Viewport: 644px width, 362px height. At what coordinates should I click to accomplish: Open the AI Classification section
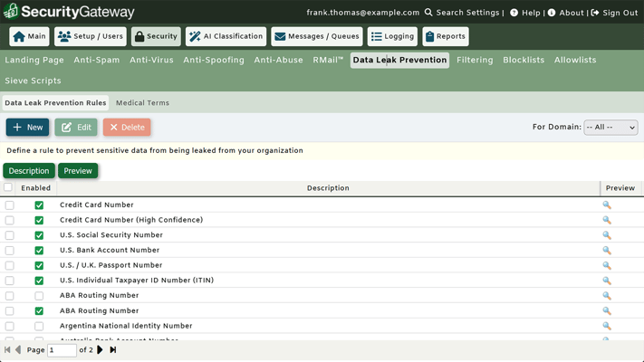click(226, 36)
